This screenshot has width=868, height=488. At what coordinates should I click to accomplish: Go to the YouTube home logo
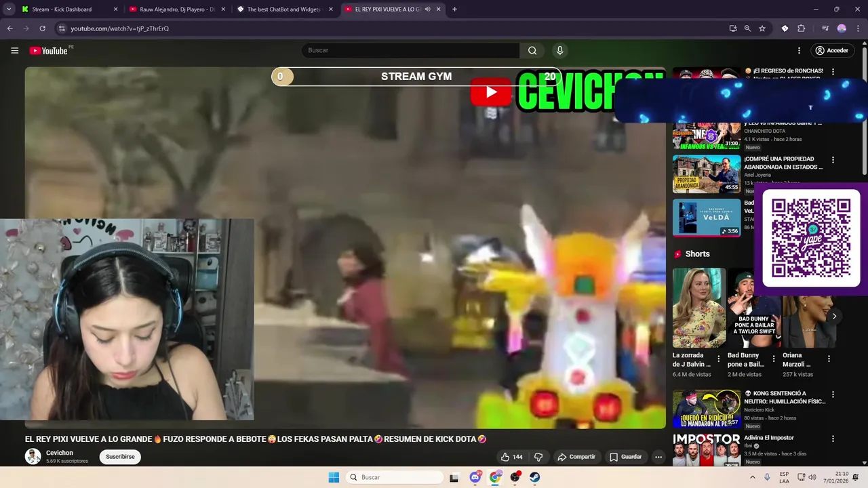48,50
